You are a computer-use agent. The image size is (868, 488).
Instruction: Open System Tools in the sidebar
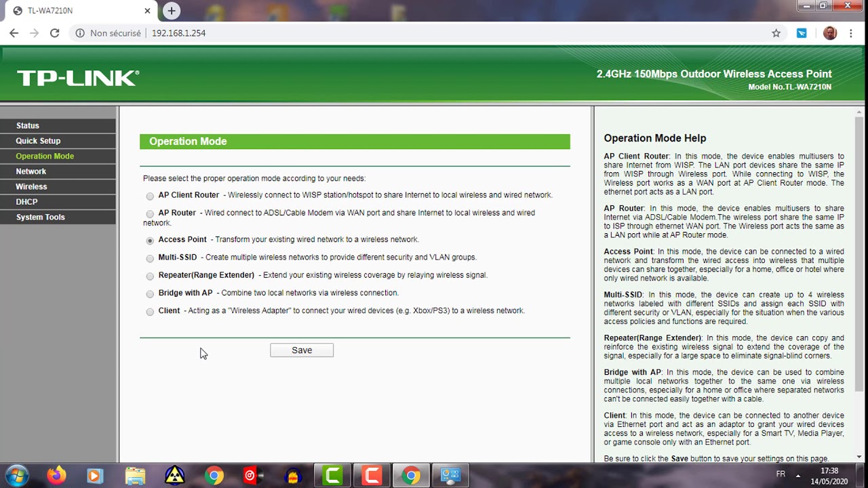coord(58,217)
